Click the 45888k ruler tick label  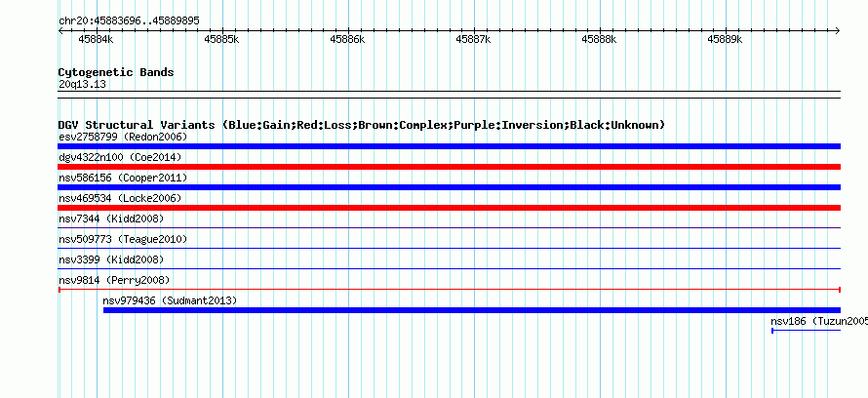(599, 39)
